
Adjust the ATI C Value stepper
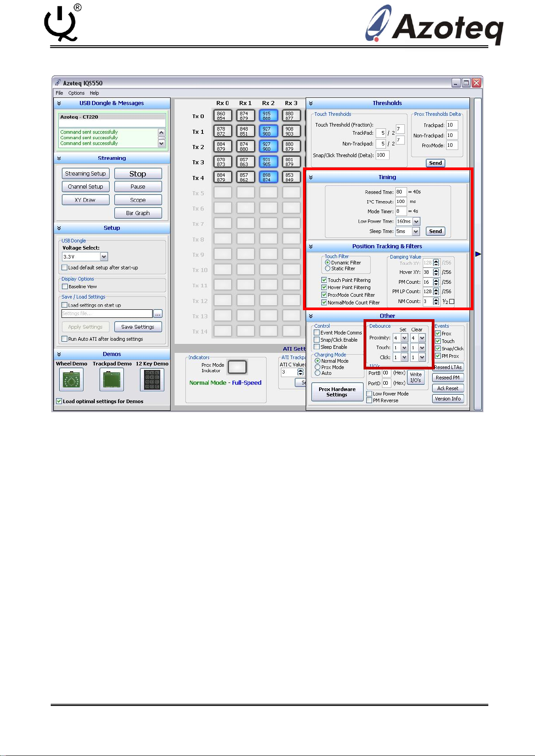pos(301,372)
